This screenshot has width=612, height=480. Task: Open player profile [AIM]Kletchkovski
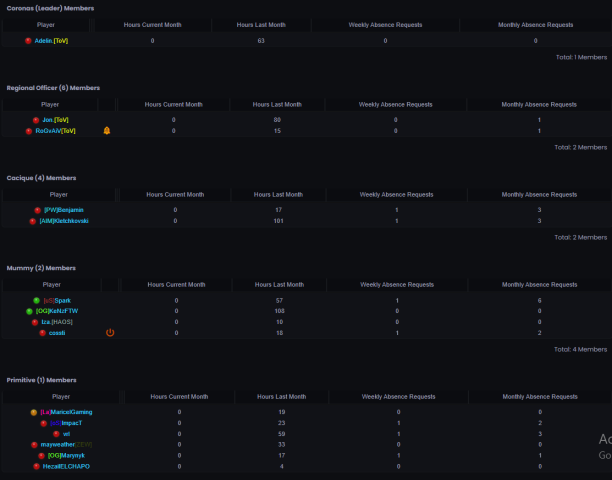pyautogui.click(x=64, y=221)
